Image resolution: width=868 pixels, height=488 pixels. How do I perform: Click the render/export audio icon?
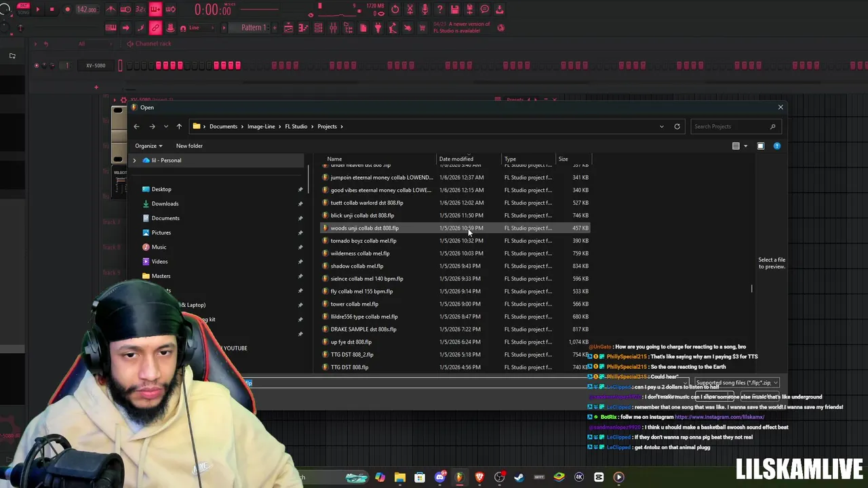click(470, 9)
